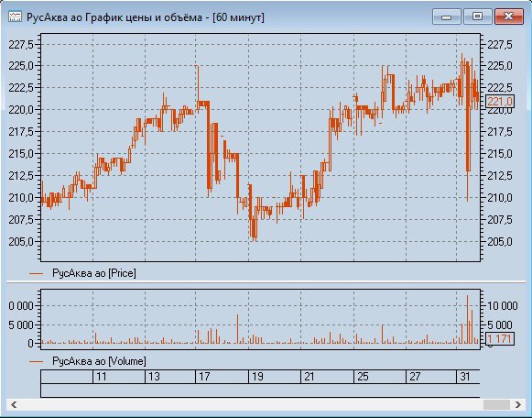Image resolution: width=532 pixels, height=418 pixels.
Task: Click the 10 000 label on right volume axis
Action: [503, 306]
